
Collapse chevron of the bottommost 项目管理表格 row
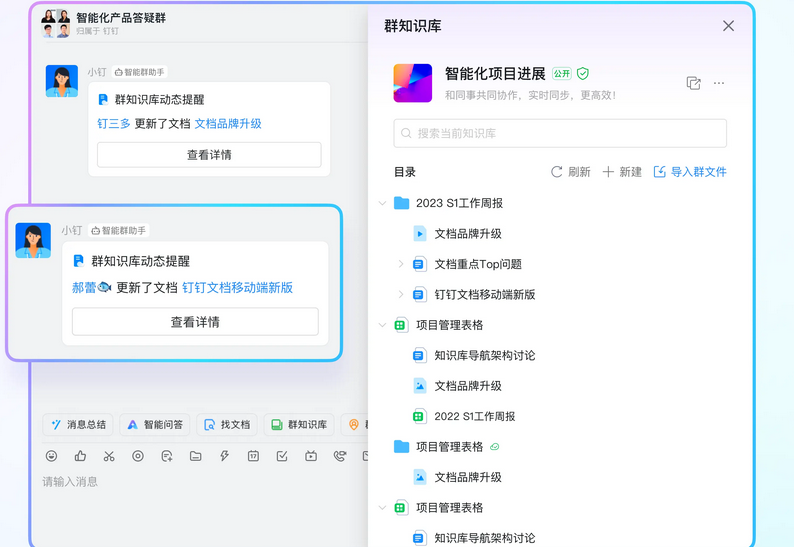pos(382,507)
